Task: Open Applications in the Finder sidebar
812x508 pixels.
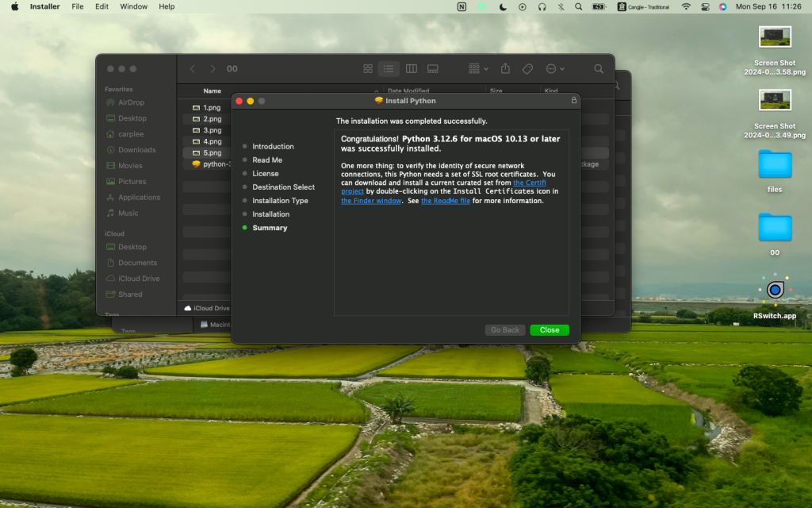Action: click(x=139, y=197)
